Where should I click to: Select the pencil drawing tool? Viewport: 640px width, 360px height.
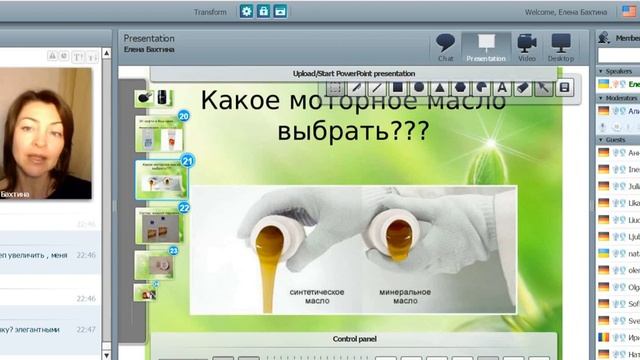[x=356, y=87]
